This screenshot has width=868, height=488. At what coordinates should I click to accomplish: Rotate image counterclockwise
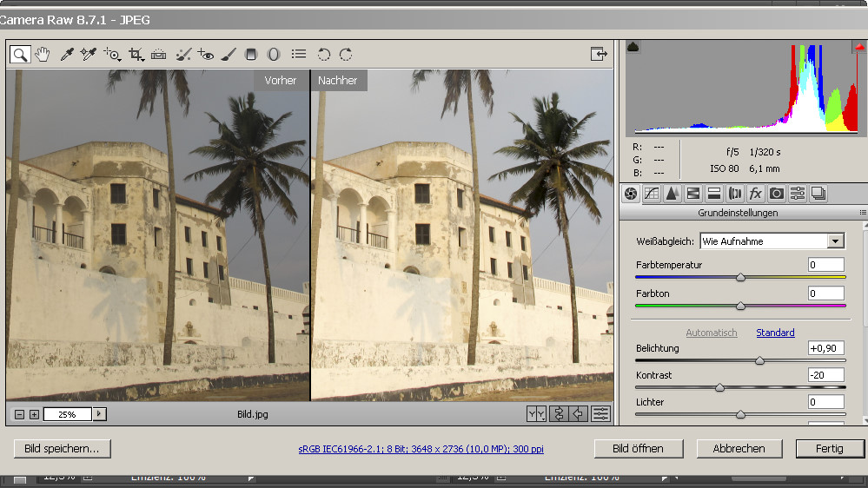(x=324, y=54)
